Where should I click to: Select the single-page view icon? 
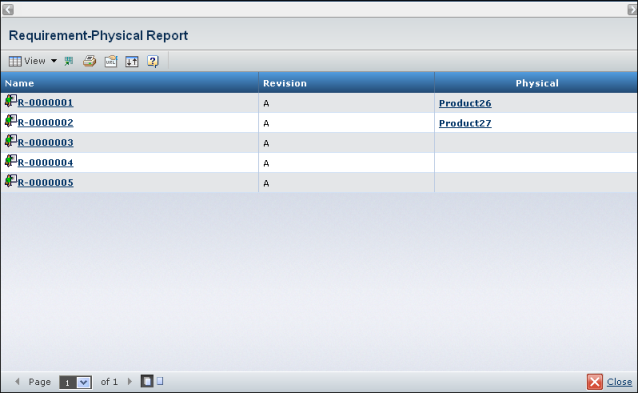pos(160,381)
